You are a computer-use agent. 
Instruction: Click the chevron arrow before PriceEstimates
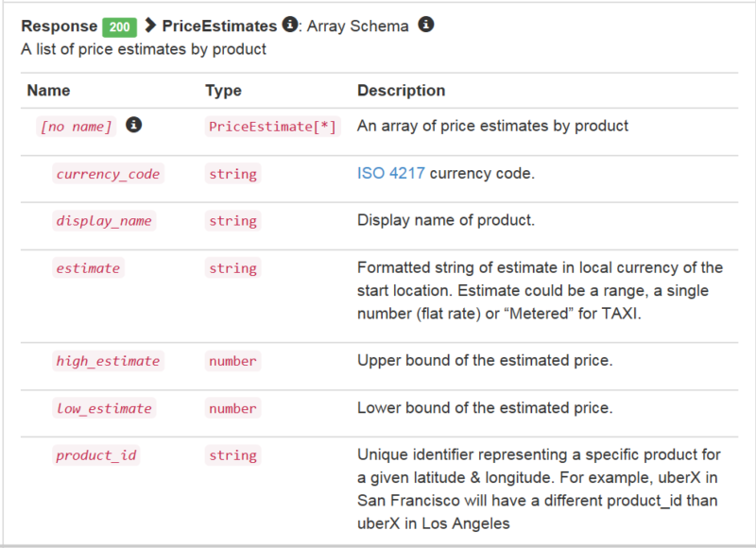point(150,26)
